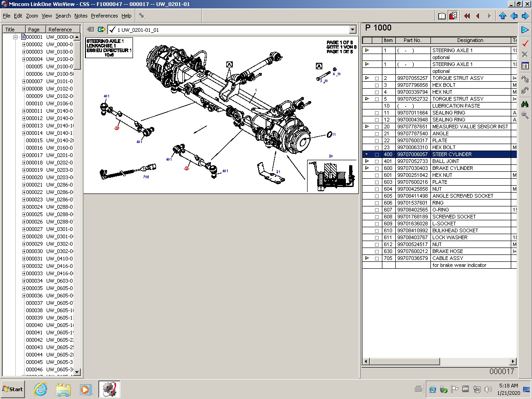Expand STEERING AXLE 1 first row triangle
The width and height of the screenshot is (532, 399).
(x=367, y=50)
